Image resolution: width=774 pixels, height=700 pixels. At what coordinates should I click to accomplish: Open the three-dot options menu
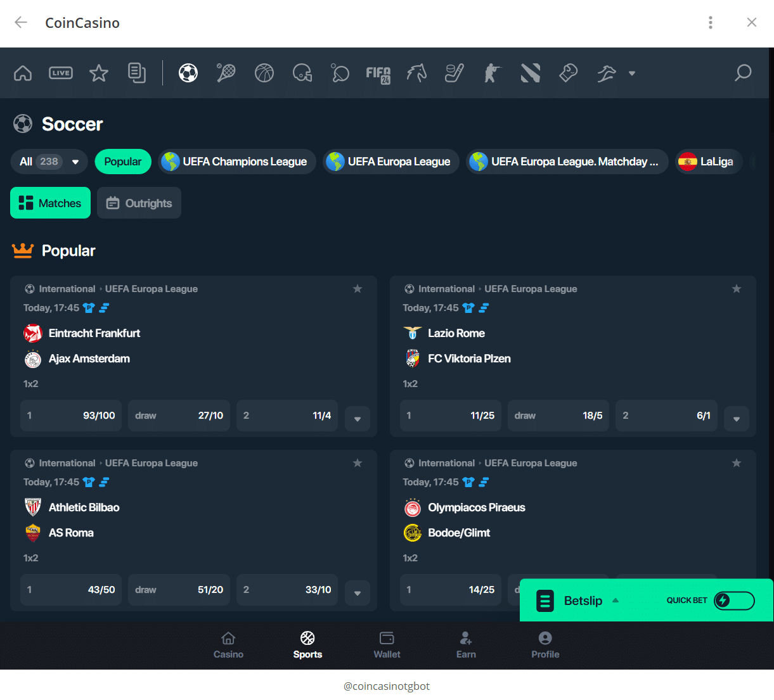tap(711, 23)
